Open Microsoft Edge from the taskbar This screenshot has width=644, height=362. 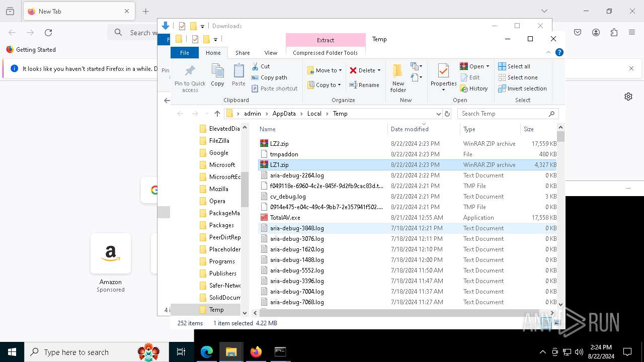[207, 352]
